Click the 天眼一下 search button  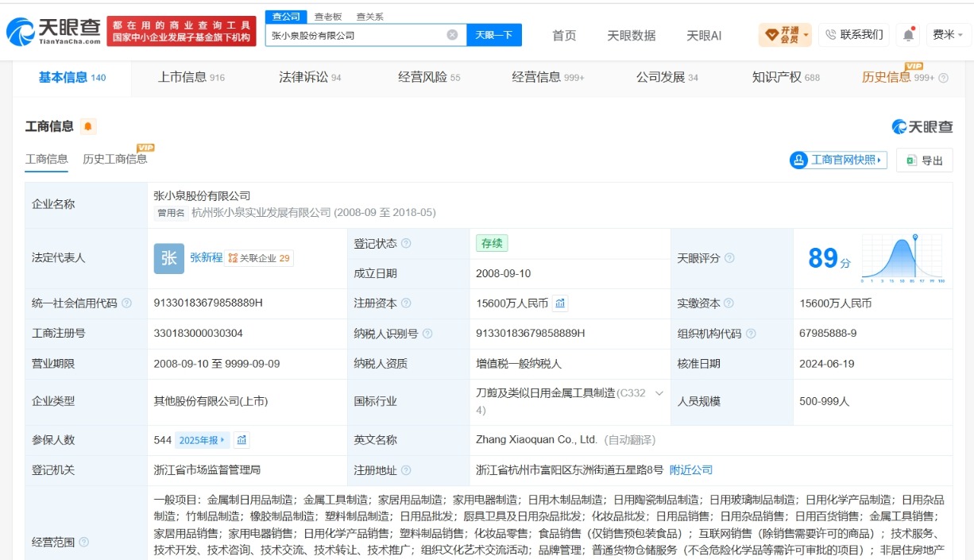(494, 35)
